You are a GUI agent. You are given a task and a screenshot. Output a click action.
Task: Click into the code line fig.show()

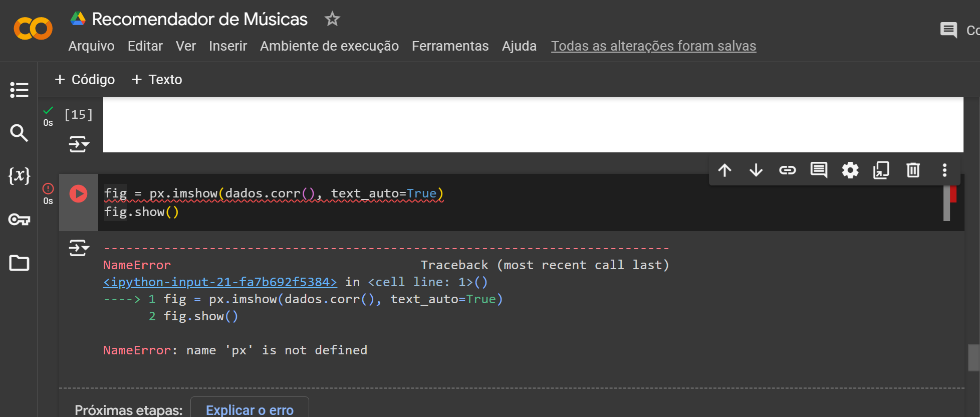click(141, 212)
